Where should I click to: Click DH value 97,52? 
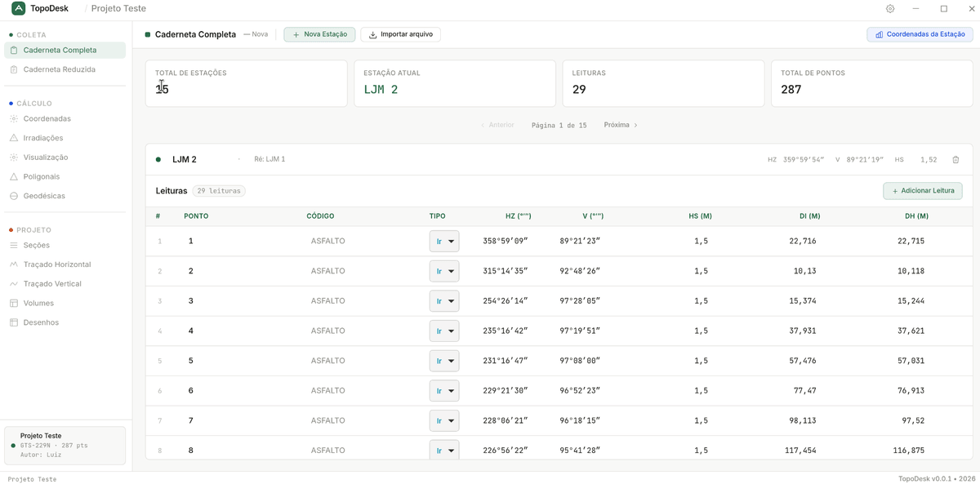(913, 420)
